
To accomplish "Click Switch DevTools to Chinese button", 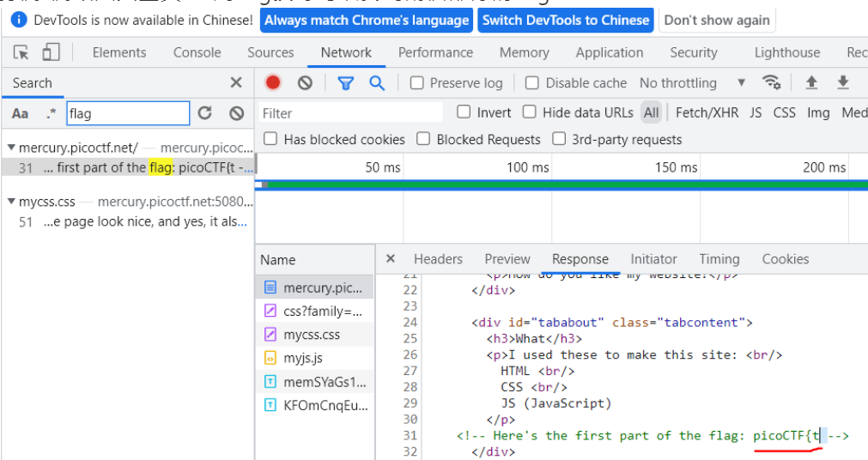I will coord(566,20).
